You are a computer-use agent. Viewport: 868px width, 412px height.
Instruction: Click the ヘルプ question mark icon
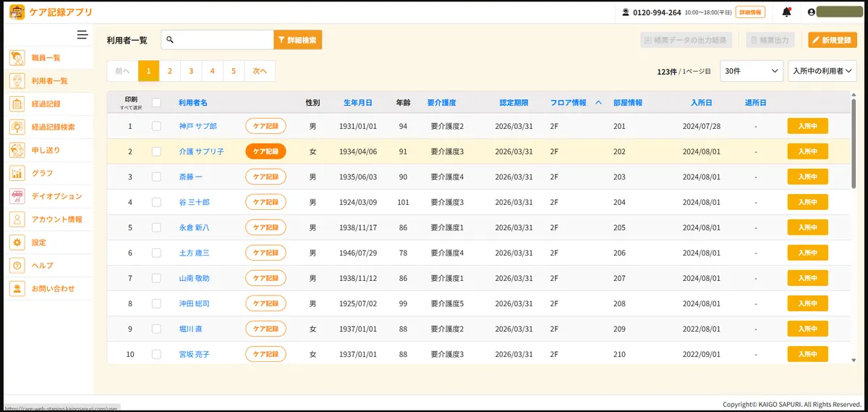point(17,266)
